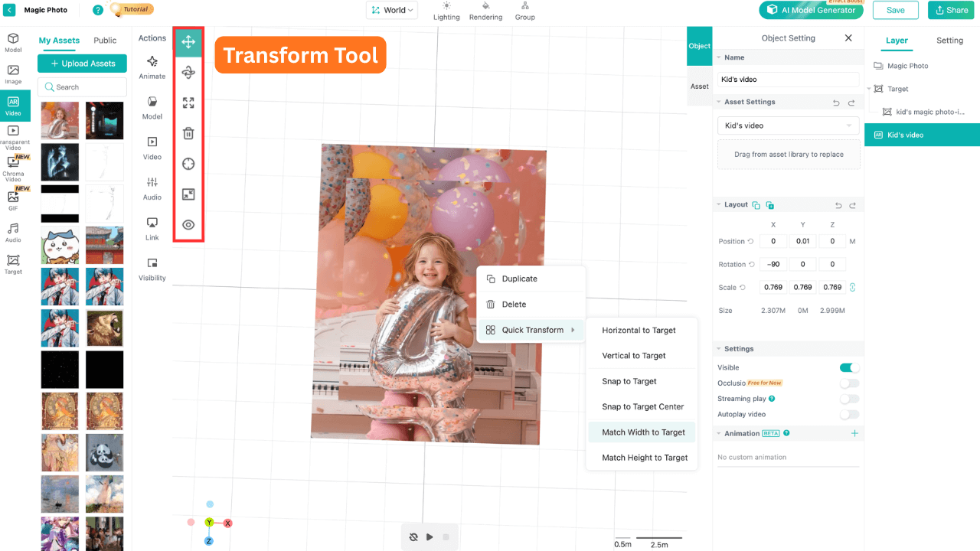Open the Lighting settings from the top bar
Image resolution: width=980 pixels, height=551 pixels.
pyautogui.click(x=446, y=10)
